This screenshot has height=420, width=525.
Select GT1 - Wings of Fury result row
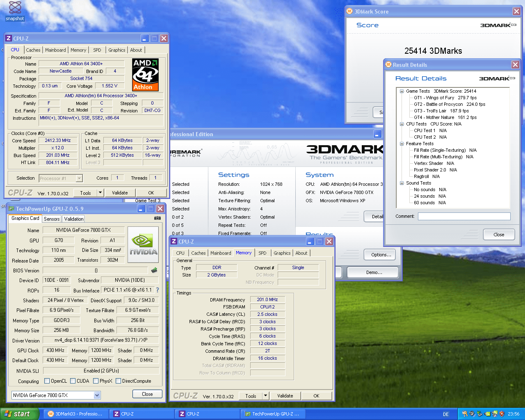click(x=445, y=98)
